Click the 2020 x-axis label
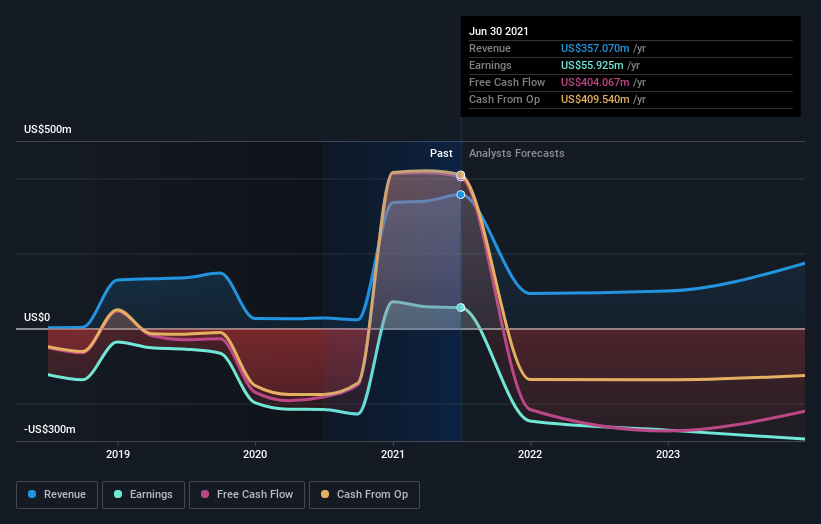This screenshot has height=524, width=821. [x=255, y=454]
